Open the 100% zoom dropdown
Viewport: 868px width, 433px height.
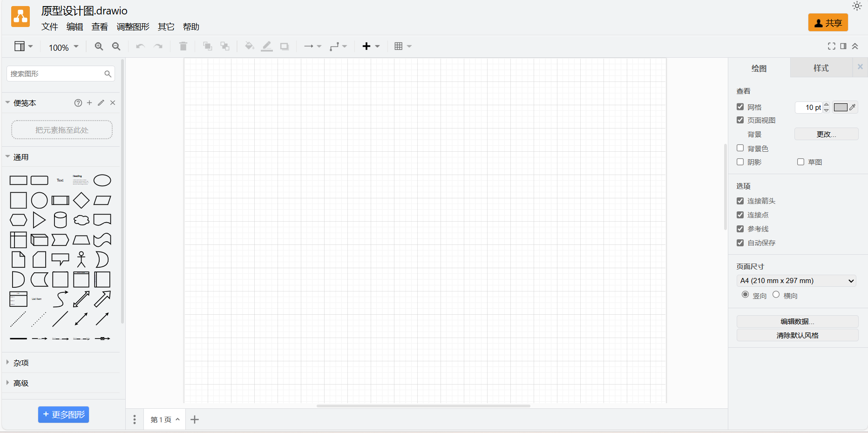tap(64, 47)
